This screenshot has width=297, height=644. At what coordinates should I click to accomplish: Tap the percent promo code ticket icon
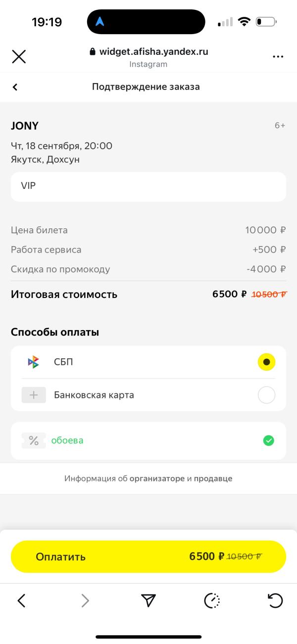[x=34, y=440]
